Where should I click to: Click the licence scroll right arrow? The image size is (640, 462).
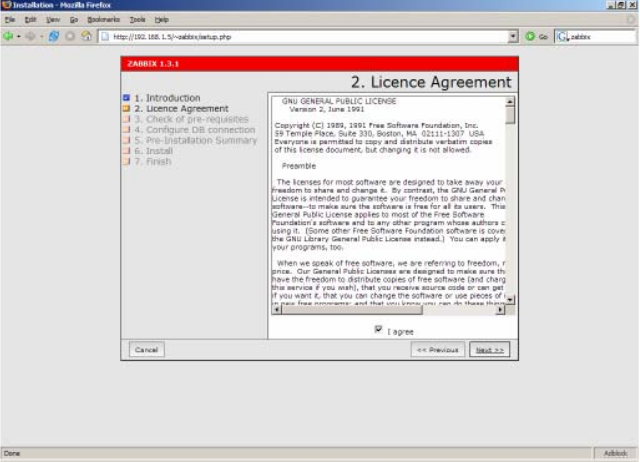(x=500, y=310)
